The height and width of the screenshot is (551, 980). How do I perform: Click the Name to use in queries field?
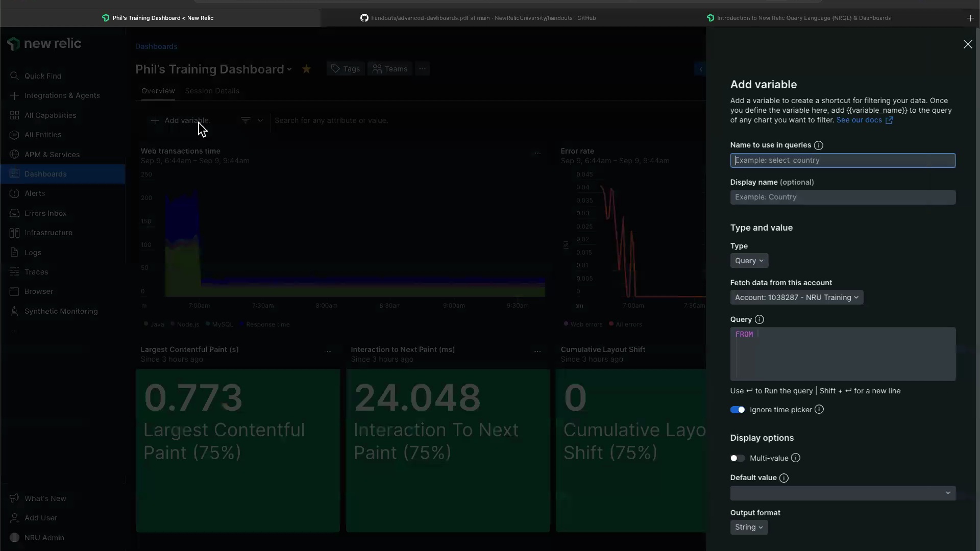click(x=843, y=160)
